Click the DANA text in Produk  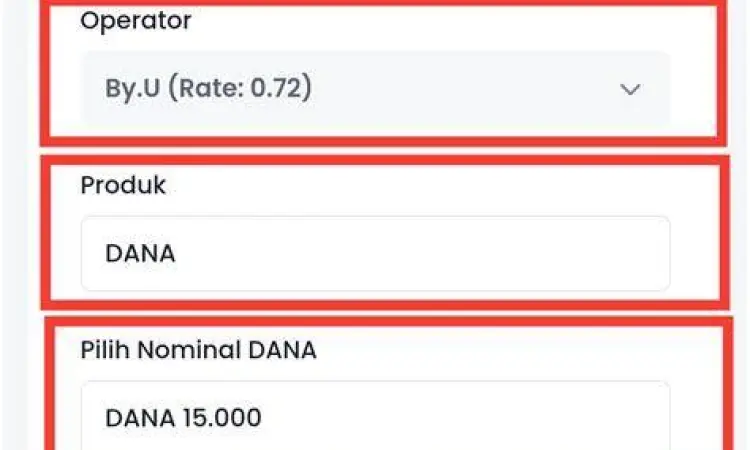pos(140,254)
